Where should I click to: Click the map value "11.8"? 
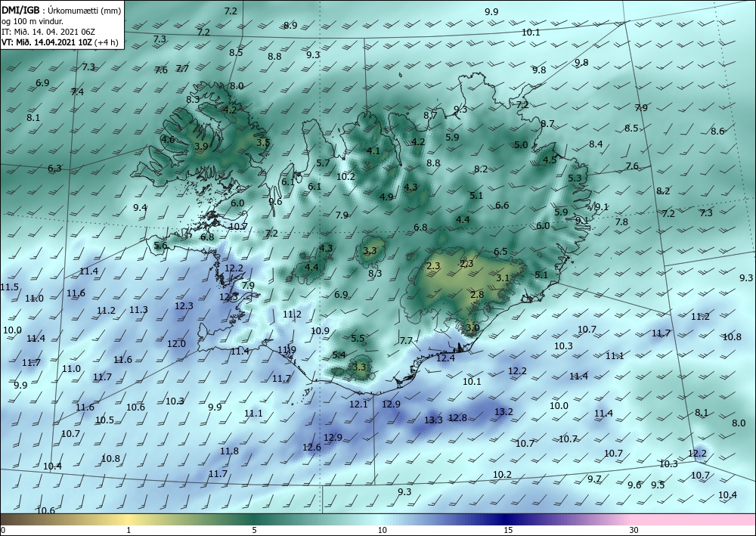(229, 451)
